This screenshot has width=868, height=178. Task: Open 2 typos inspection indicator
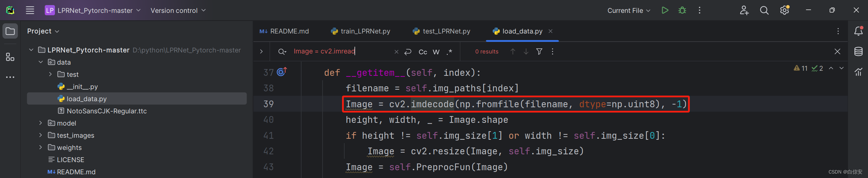click(817, 68)
